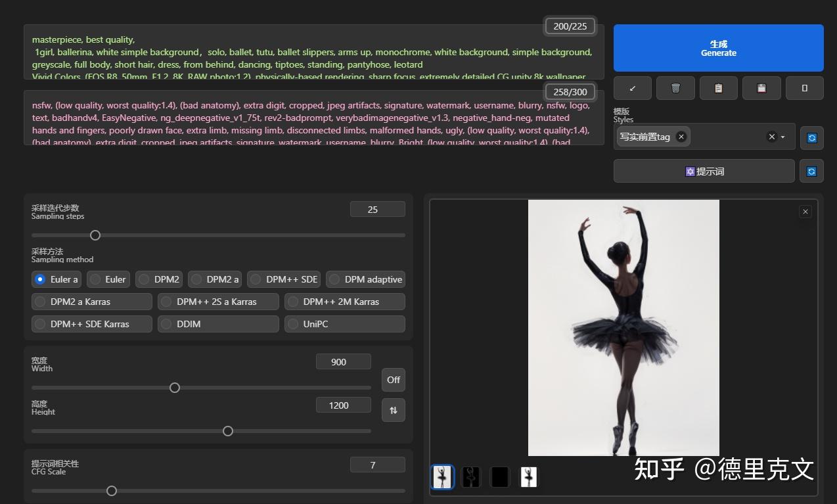Select the UniPC sampling method
Viewport: 837px width, 504px height.
point(344,324)
